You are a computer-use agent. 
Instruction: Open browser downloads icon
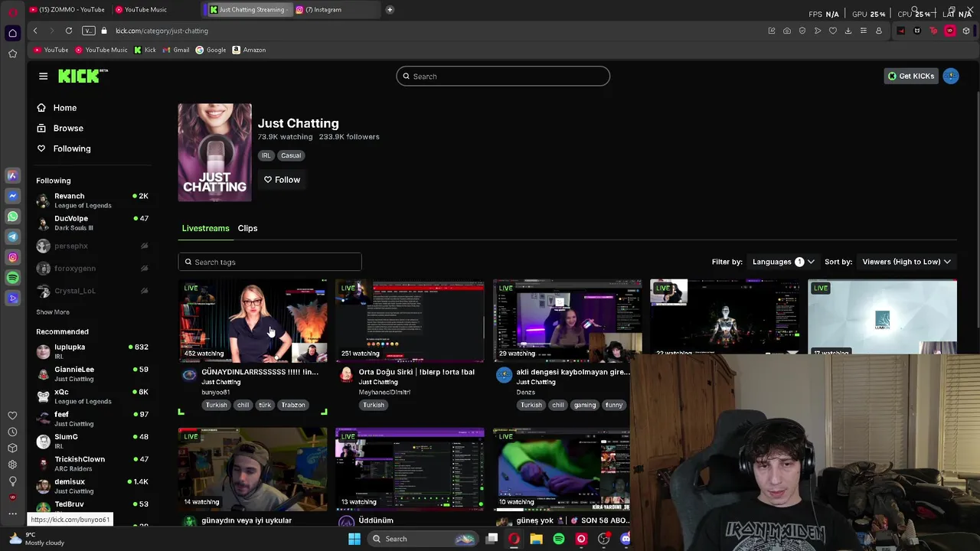pyautogui.click(x=848, y=31)
